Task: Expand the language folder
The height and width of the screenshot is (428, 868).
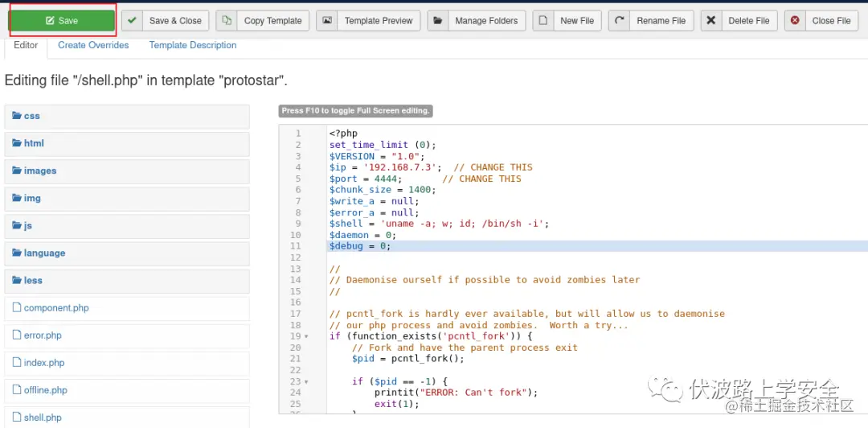Action: [127, 253]
